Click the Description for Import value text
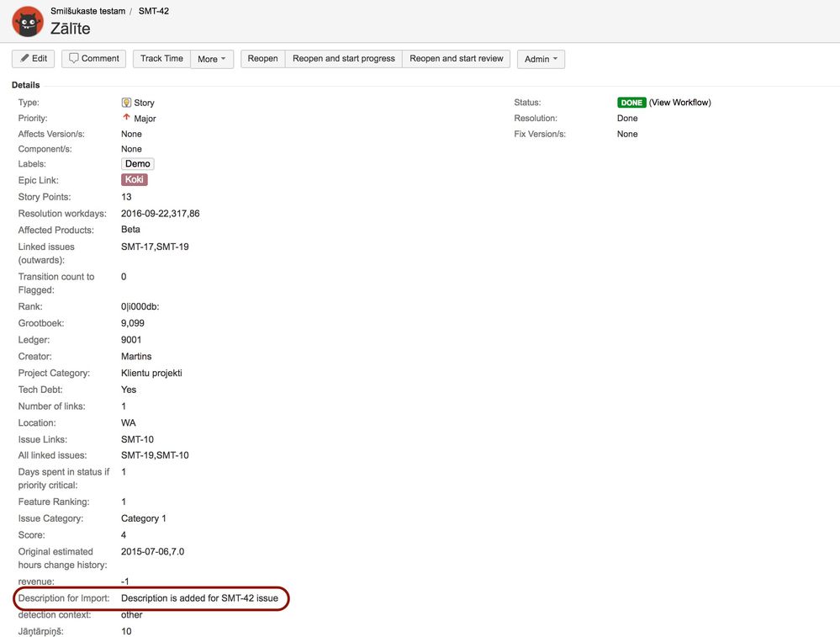Viewport: 840px width, 637px height. pyautogui.click(x=200, y=598)
